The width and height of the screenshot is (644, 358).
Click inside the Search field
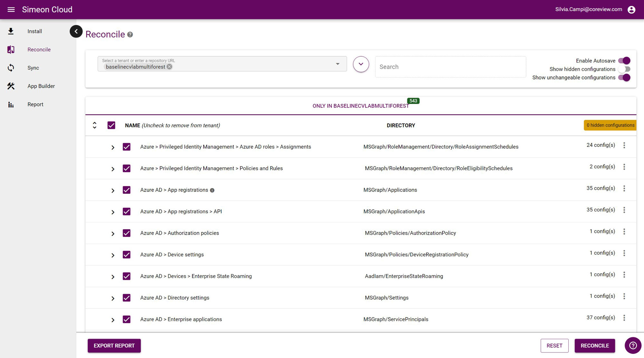point(450,67)
